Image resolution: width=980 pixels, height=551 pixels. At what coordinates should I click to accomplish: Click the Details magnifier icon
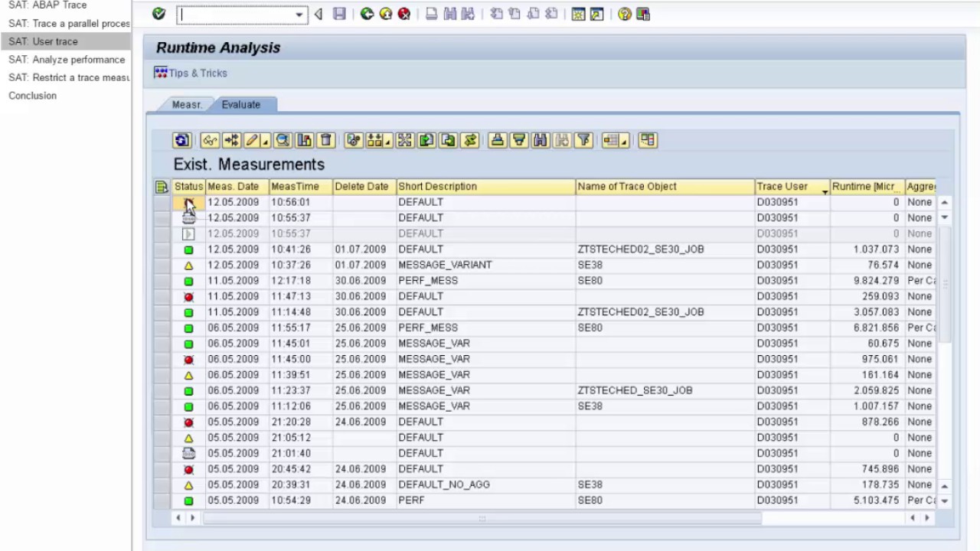(283, 140)
